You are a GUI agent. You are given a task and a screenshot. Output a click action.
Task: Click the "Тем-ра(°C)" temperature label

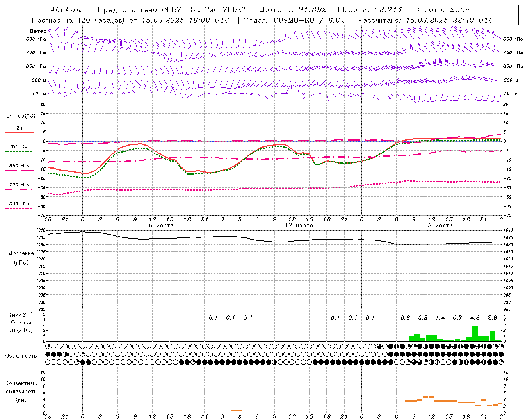(19, 116)
